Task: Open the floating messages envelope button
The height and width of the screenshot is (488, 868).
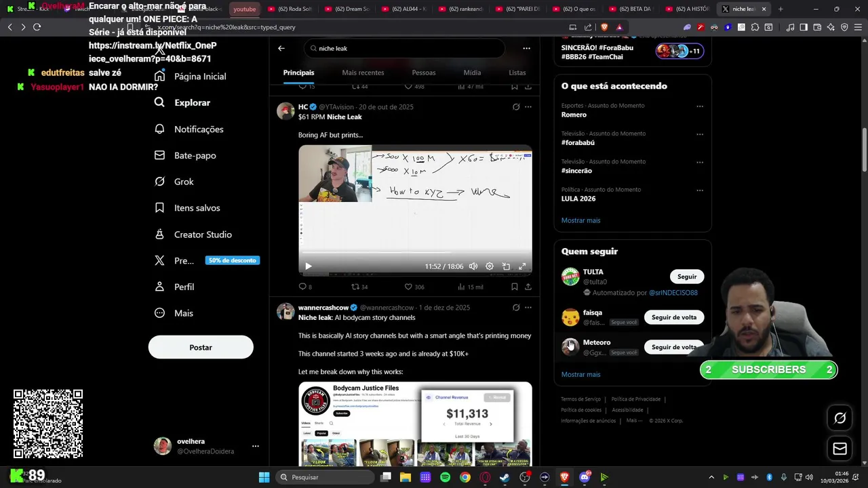Action: click(x=840, y=449)
